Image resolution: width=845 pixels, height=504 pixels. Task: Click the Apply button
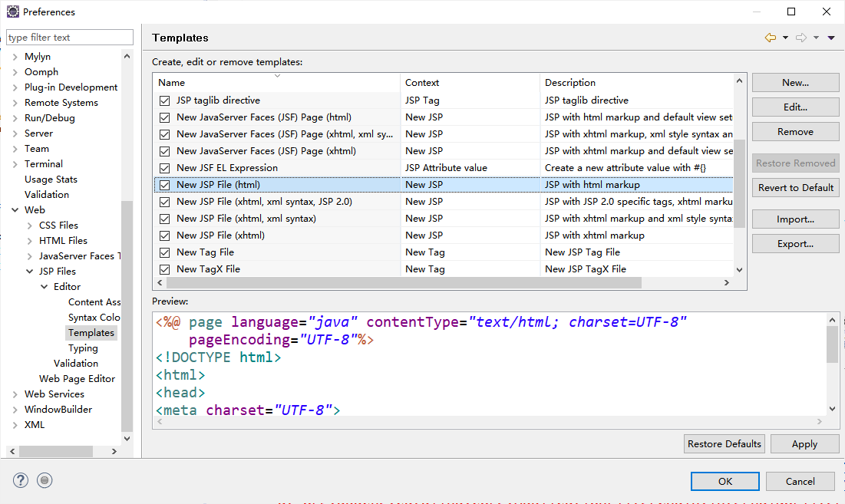click(804, 443)
